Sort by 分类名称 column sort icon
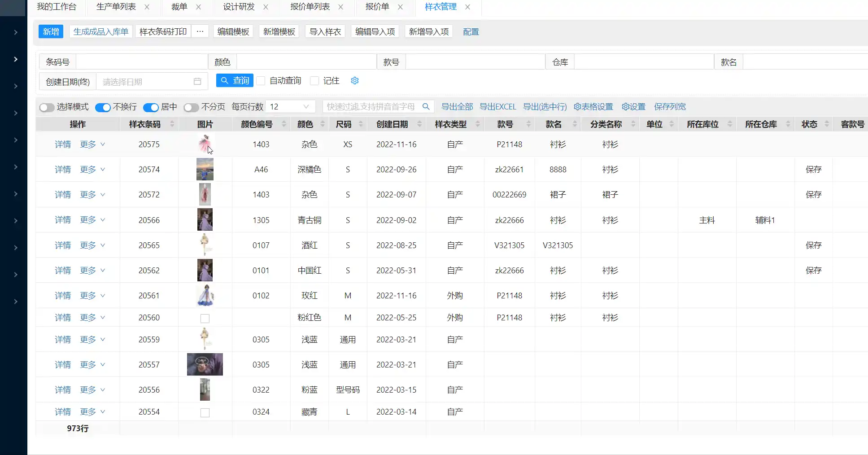Image resolution: width=868 pixels, height=455 pixels. click(x=633, y=124)
